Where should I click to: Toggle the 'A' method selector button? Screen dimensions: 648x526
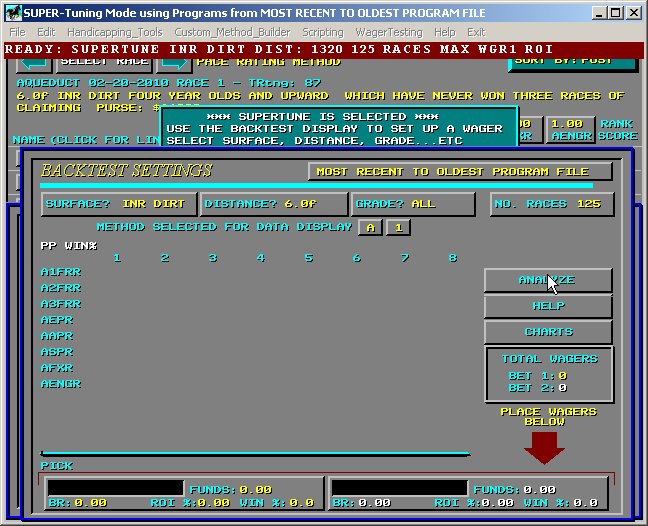click(370, 227)
